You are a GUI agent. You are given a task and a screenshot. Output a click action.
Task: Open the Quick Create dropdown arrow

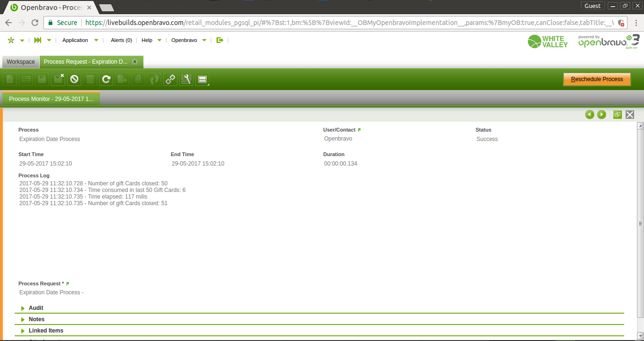22,41
